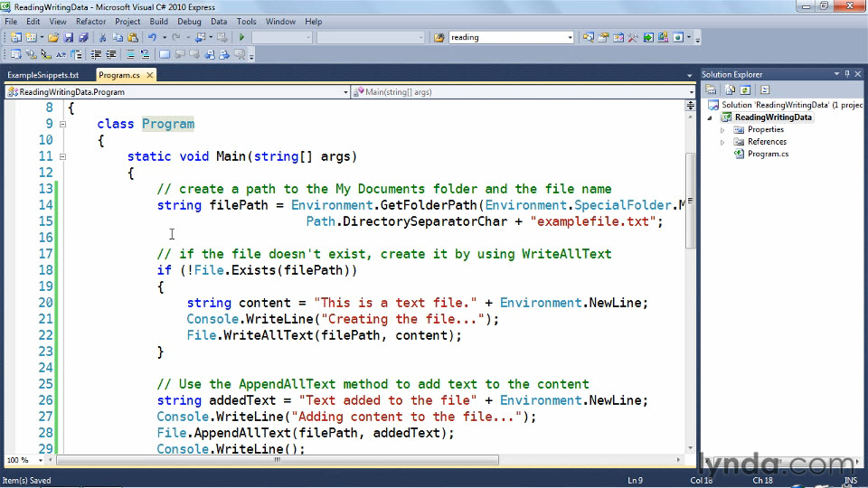
Task: Click the Cut scissors icon
Action: [102, 38]
